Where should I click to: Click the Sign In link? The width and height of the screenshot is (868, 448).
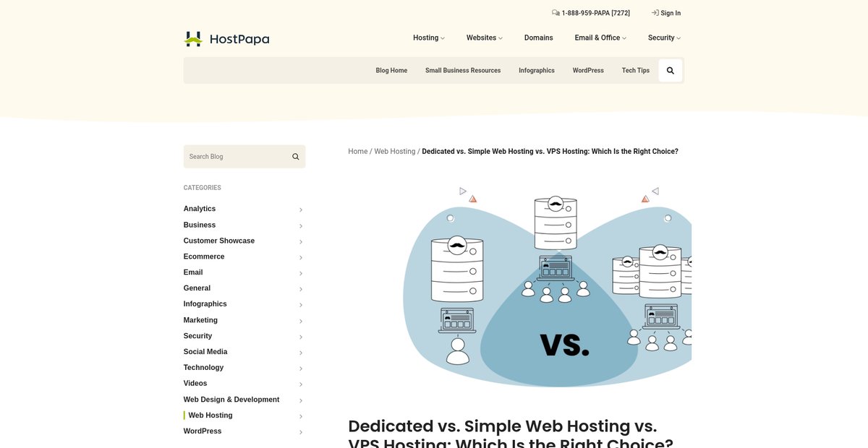(671, 13)
